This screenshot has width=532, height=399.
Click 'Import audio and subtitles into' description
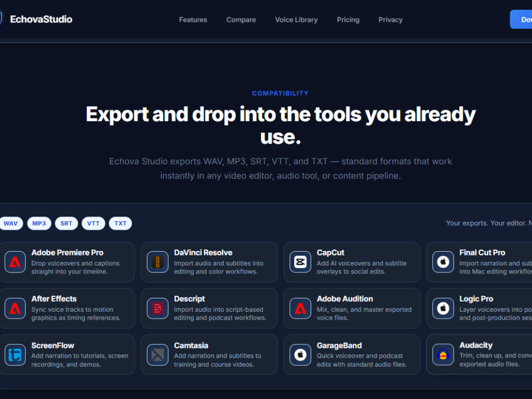pos(219,268)
